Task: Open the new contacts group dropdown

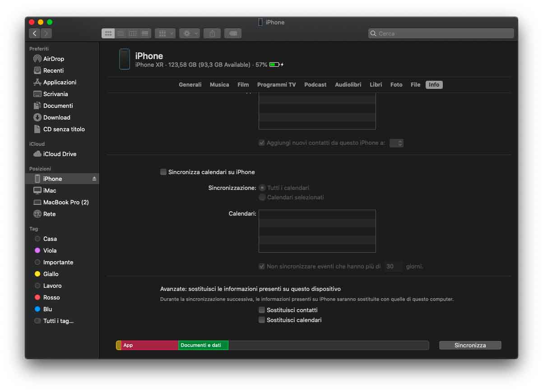Action: 396,143
